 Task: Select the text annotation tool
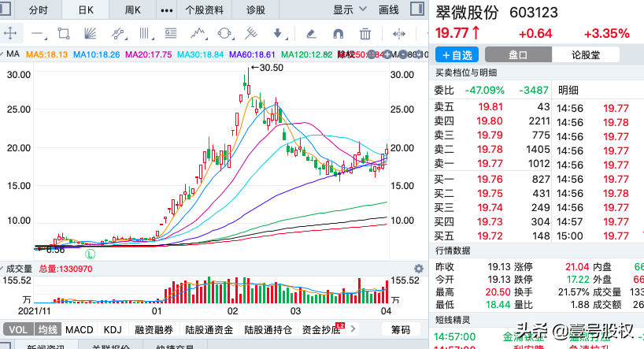click(x=171, y=33)
